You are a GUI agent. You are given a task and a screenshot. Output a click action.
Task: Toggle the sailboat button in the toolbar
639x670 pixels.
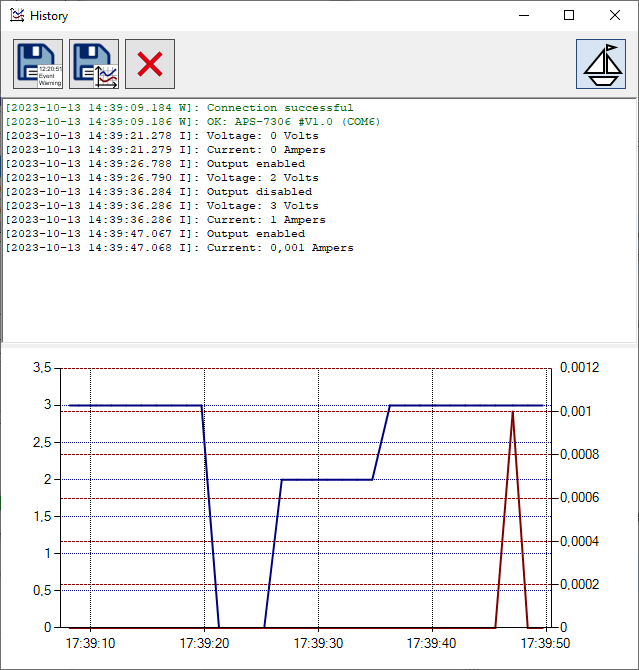point(601,64)
